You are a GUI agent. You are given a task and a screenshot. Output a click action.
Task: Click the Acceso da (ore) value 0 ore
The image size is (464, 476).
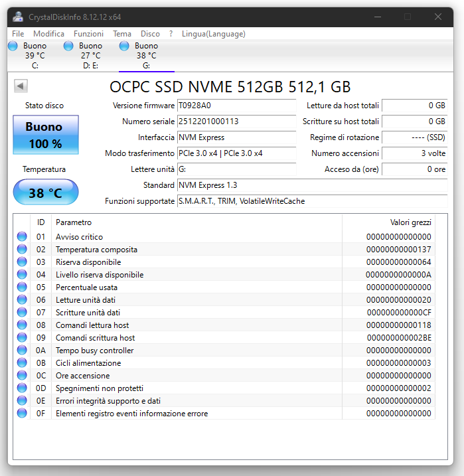(x=415, y=169)
